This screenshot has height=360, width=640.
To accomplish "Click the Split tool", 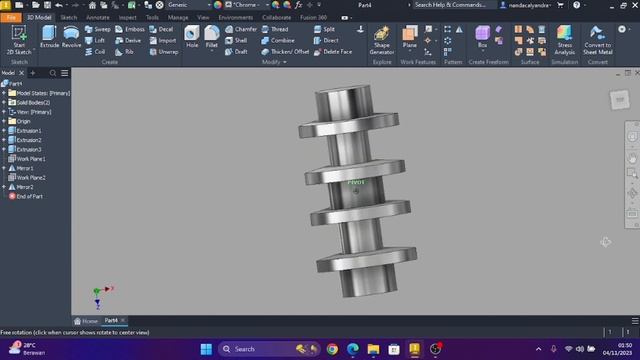I will 324,29.
